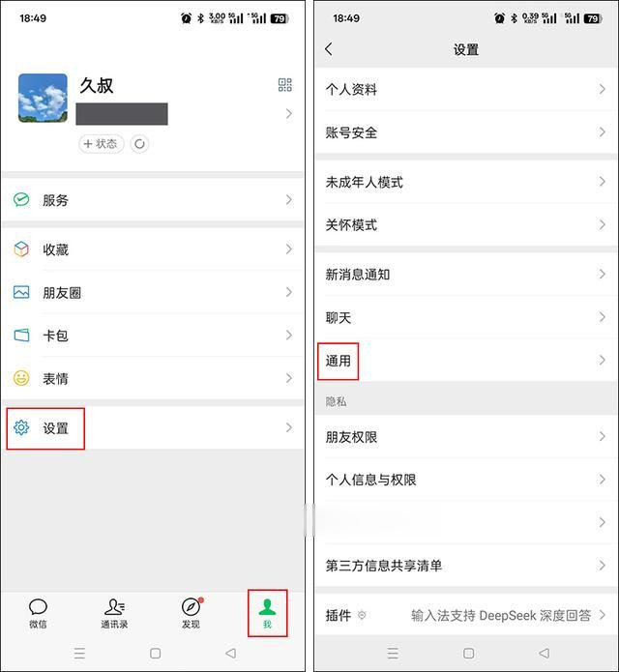Open the QR code icon beside 久叔
The image size is (619, 672).
coord(284,85)
